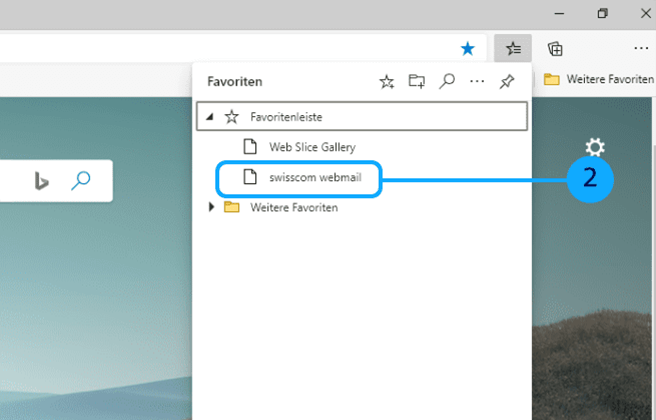Click the add folder icon in Favoriten panel

pos(417,82)
